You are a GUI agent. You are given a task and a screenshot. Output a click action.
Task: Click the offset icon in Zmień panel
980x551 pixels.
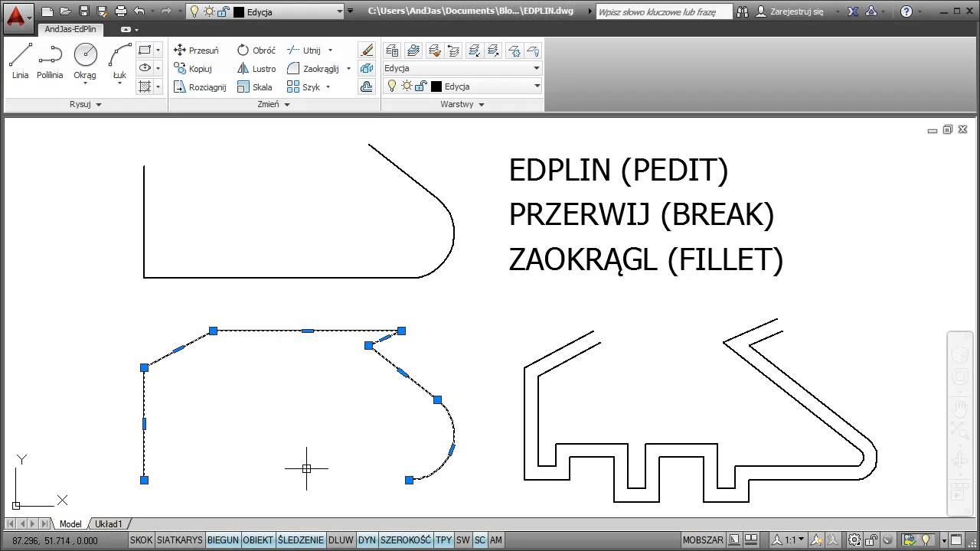pos(367,87)
